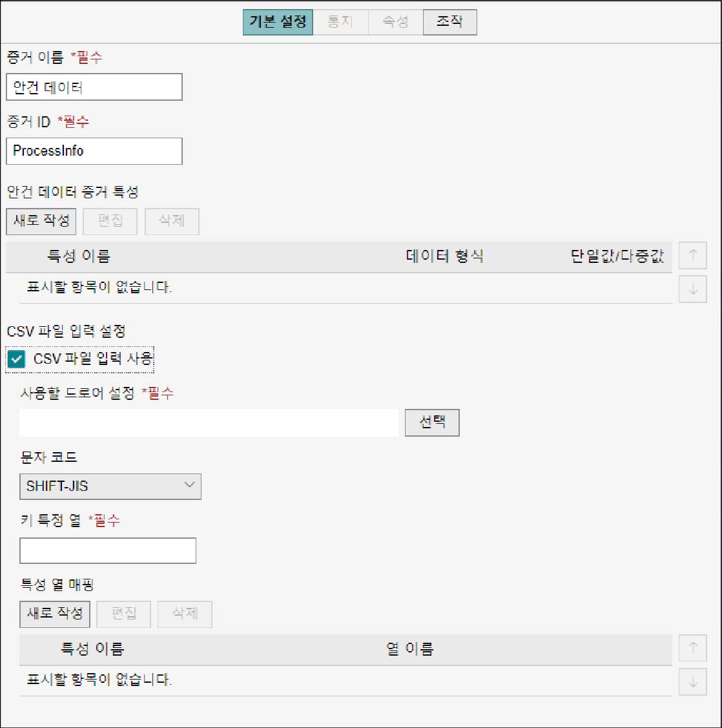Click 새로 작성 under 특성 열 매핑
This screenshot has height=728, width=722.
[x=55, y=614]
